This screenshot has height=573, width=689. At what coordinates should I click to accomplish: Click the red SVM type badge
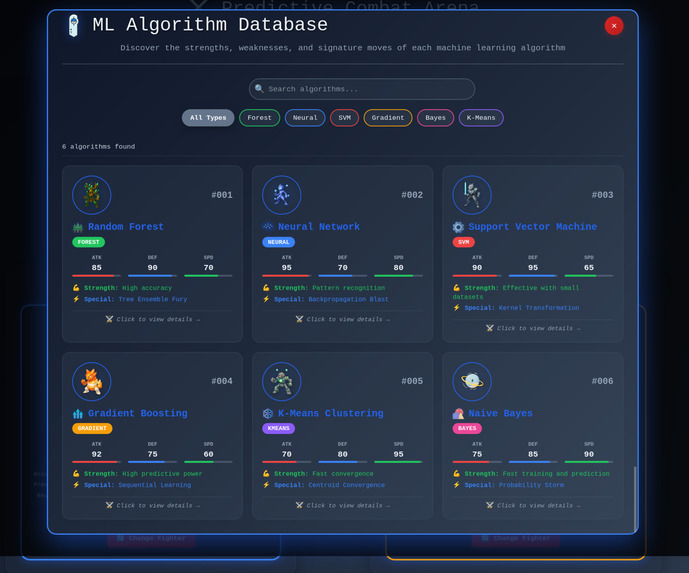point(464,242)
